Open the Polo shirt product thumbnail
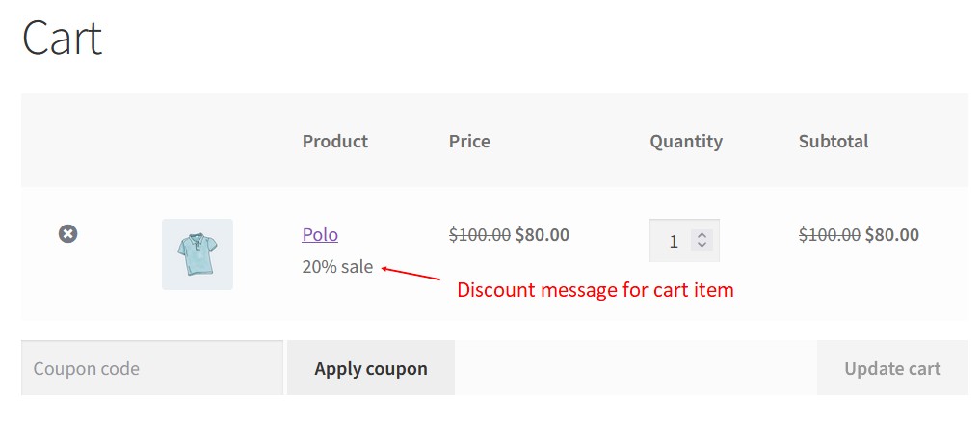The width and height of the screenshot is (980, 425). pos(198,254)
